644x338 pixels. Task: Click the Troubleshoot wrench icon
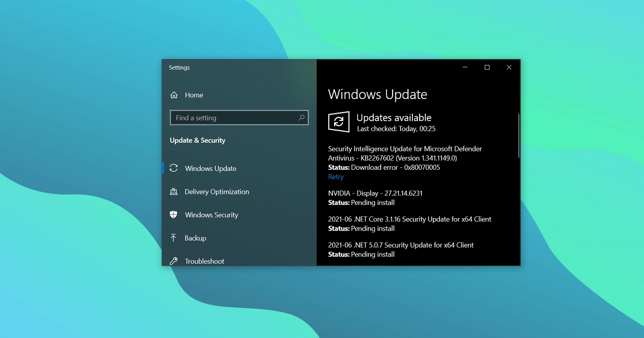point(173,261)
